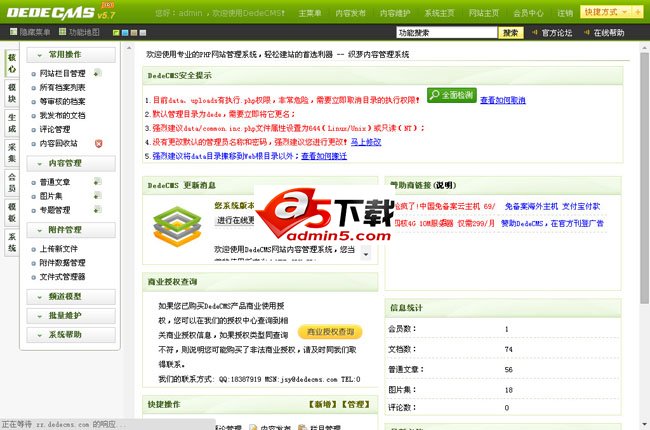650x430 pixels.
Task: Click the 隐藏菜单 toggle icon
Action: click(x=13, y=32)
